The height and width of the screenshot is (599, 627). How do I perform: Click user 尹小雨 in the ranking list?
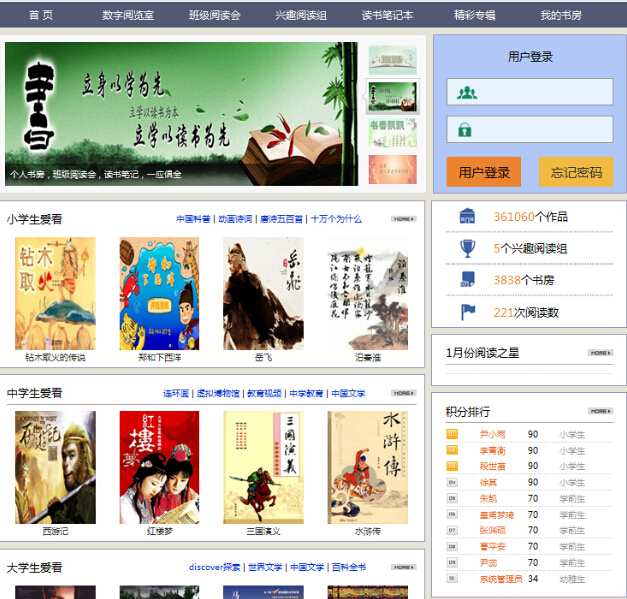493,434
